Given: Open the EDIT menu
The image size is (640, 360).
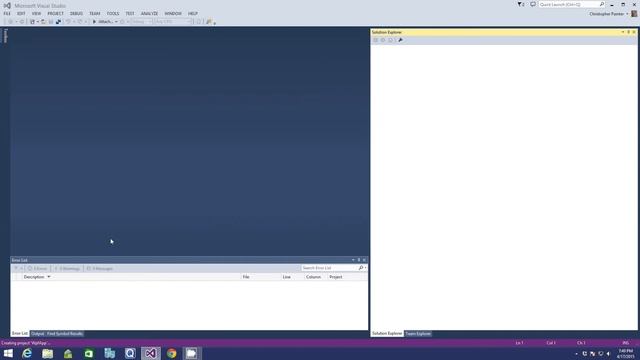Looking at the screenshot, I should pos(21,13).
